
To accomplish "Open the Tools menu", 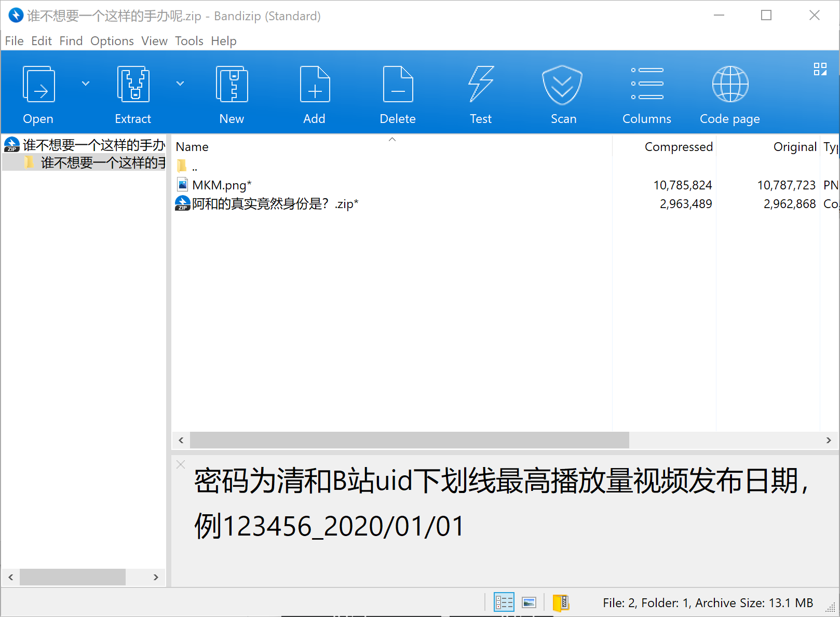I will [189, 41].
